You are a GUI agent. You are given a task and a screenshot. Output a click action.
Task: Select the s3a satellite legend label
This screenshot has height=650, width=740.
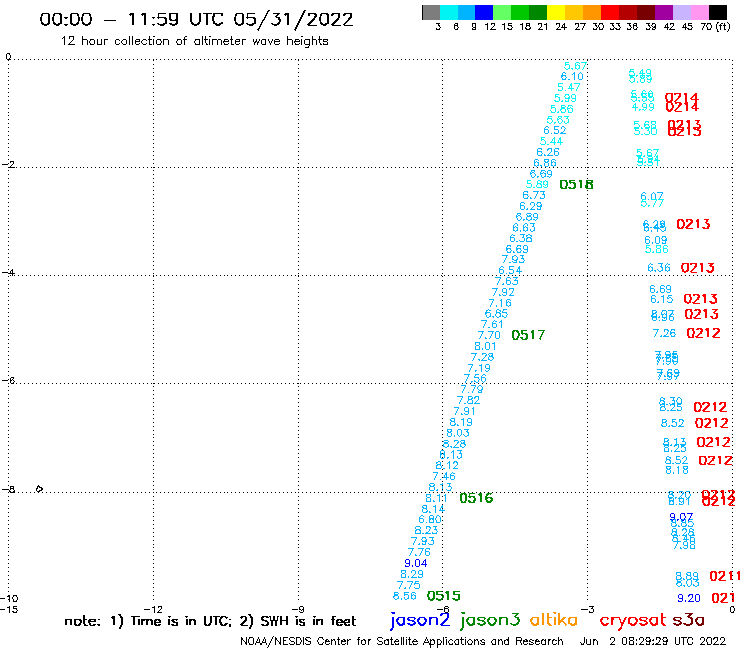point(689,620)
